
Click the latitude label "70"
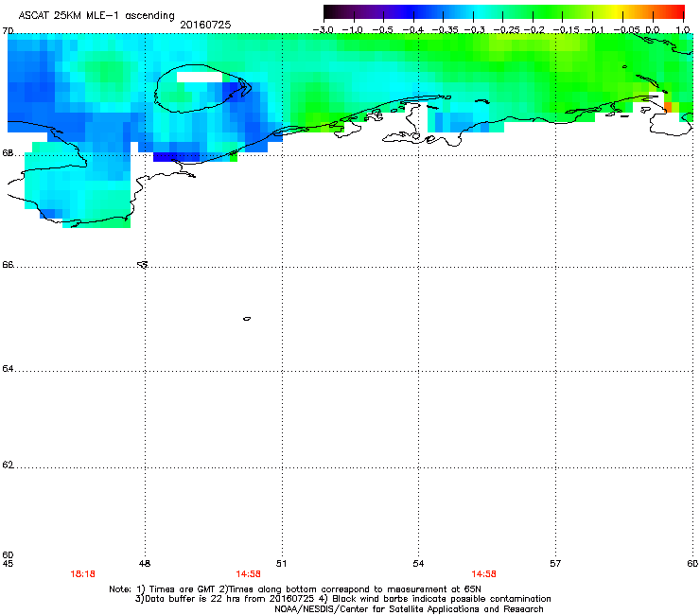tap(8, 31)
